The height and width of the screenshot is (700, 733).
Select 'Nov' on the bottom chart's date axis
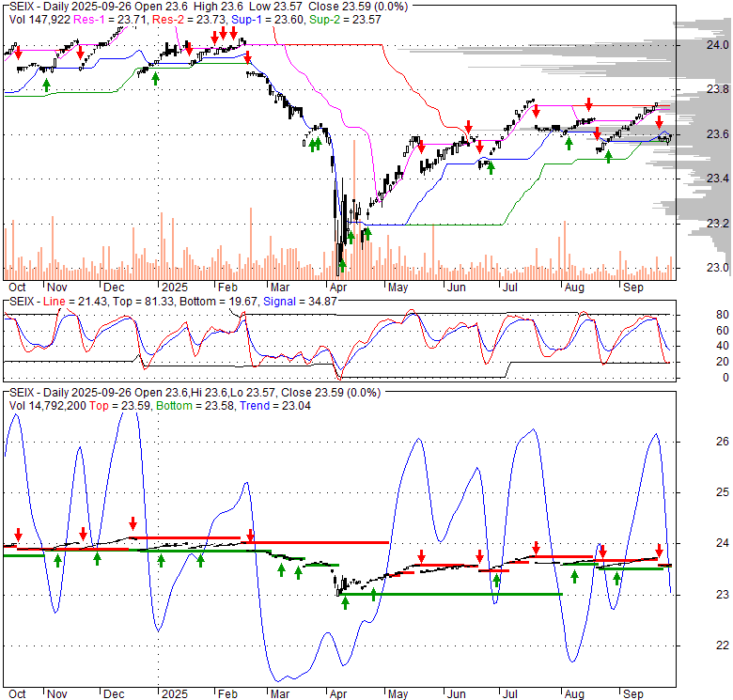point(57,694)
